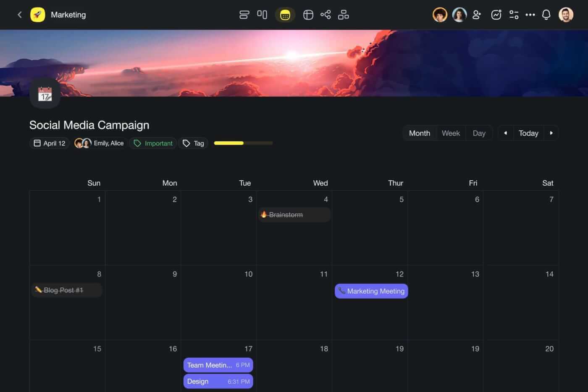Open the board columns view icon
Viewport: 588px width, 392px height.
coord(262,15)
